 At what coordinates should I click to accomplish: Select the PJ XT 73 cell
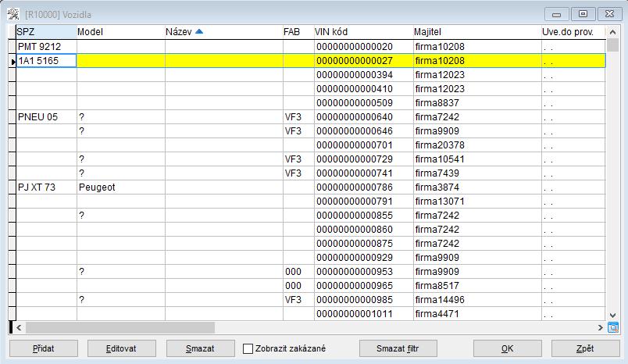coord(46,187)
